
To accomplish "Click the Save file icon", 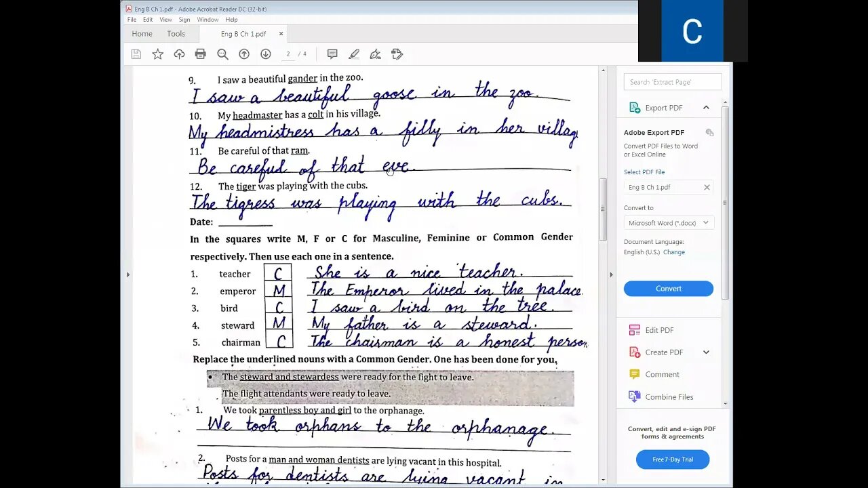I will click(136, 54).
